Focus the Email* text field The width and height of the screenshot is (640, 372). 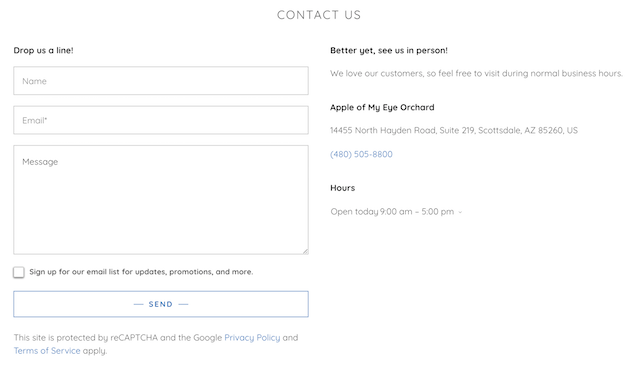point(161,120)
